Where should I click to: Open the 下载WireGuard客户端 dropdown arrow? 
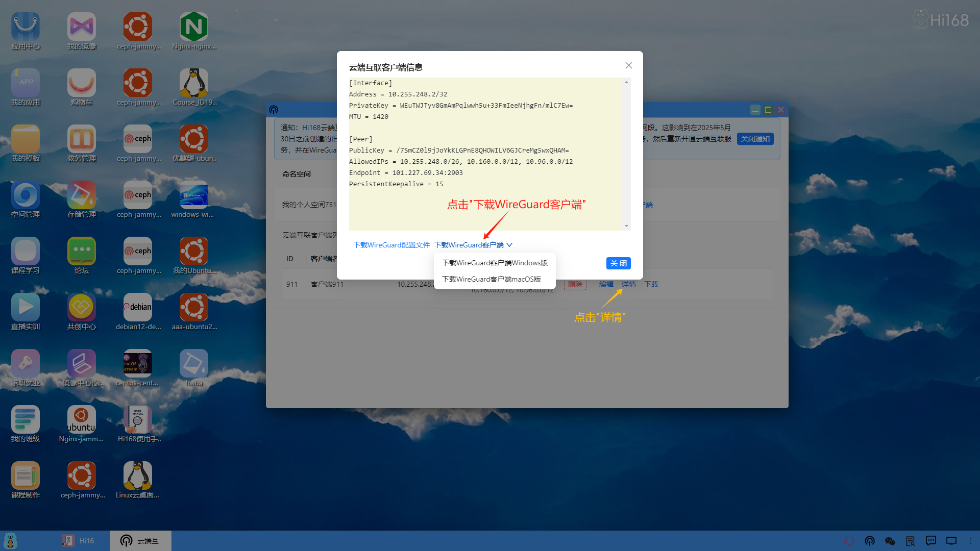(x=509, y=245)
